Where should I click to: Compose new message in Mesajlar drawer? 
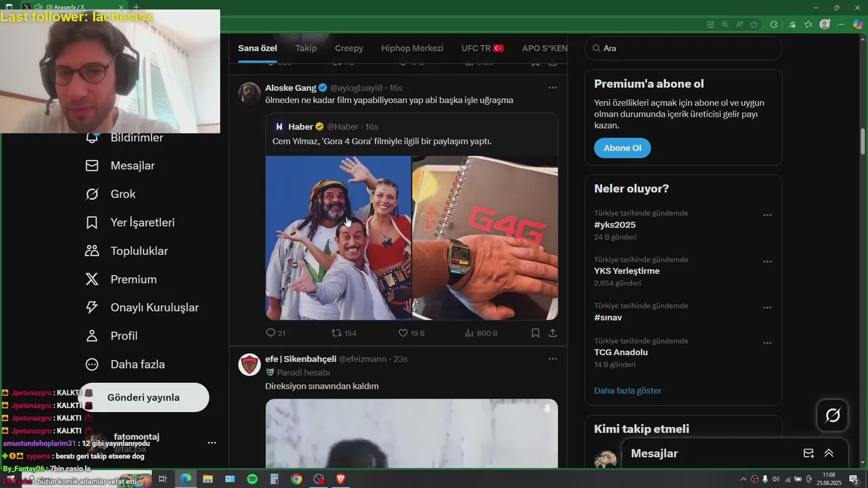[808, 453]
